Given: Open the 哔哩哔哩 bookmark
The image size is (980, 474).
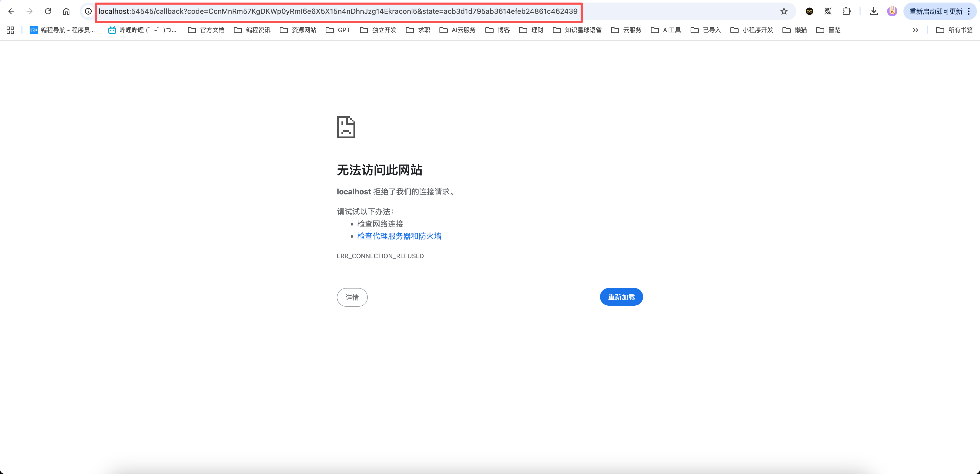Looking at the screenshot, I should (x=143, y=30).
